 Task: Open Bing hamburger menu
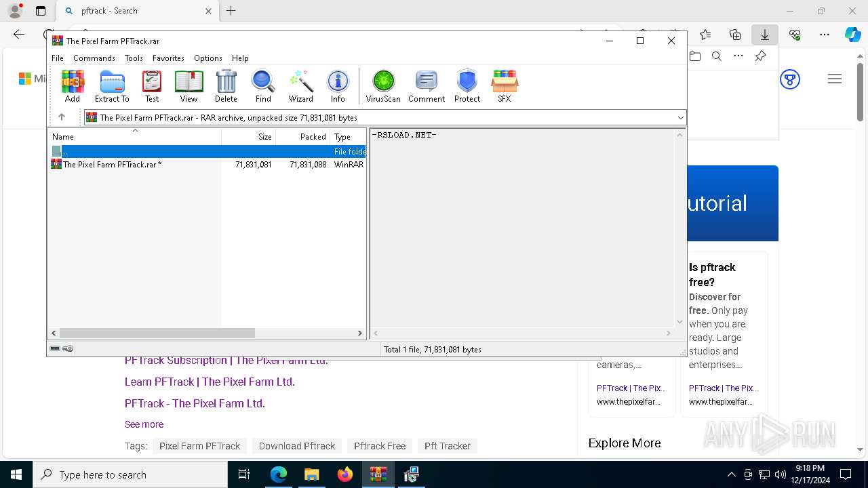point(835,79)
